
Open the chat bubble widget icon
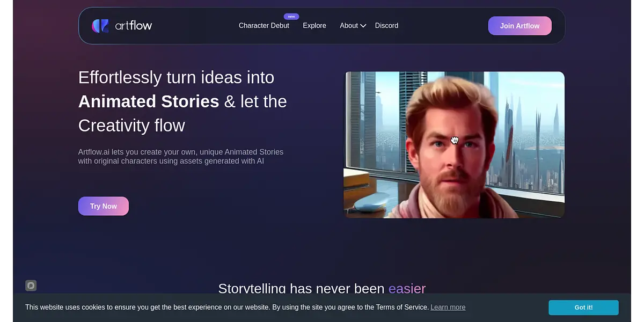tap(31, 286)
